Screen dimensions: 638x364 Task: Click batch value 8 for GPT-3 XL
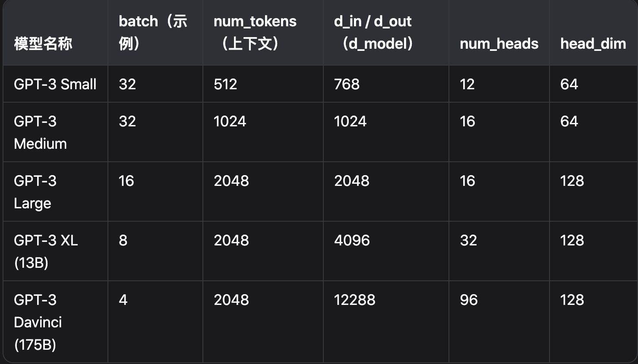(123, 240)
